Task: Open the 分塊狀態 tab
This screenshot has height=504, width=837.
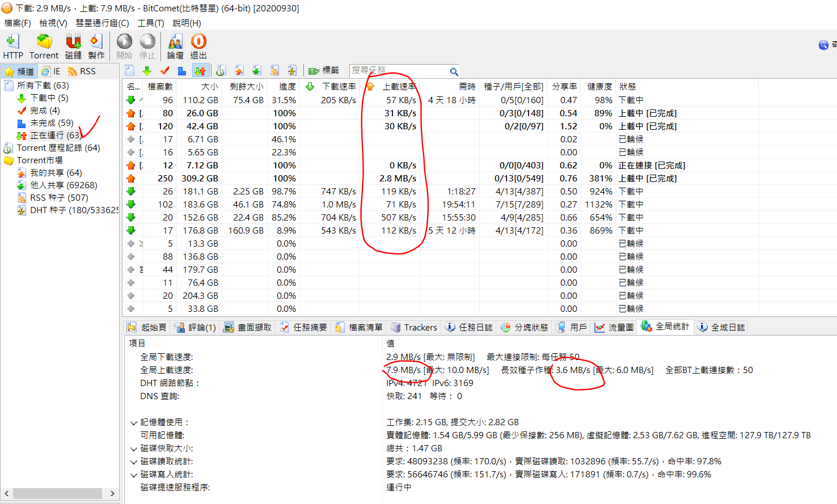Action: (x=525, y=327)
